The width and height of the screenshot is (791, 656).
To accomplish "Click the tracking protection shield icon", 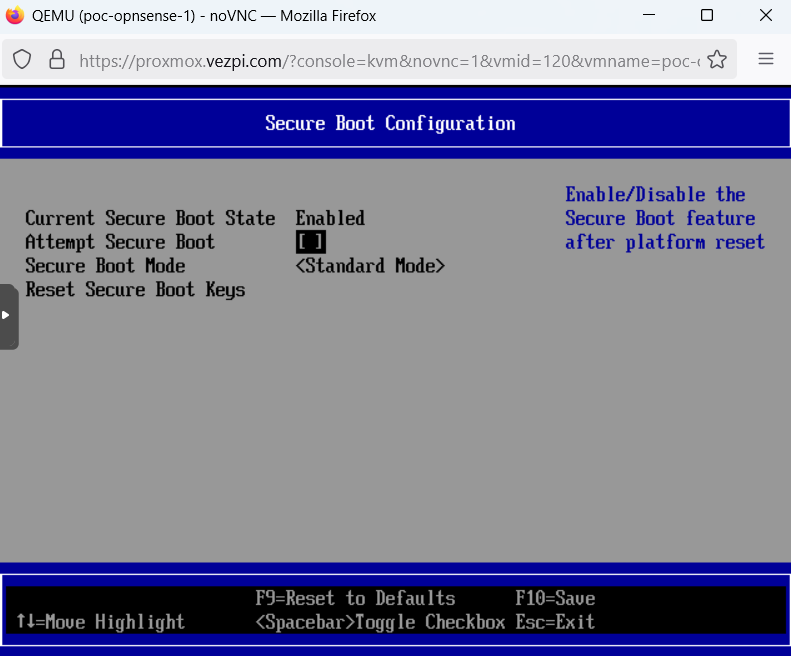I will (22, 60).
